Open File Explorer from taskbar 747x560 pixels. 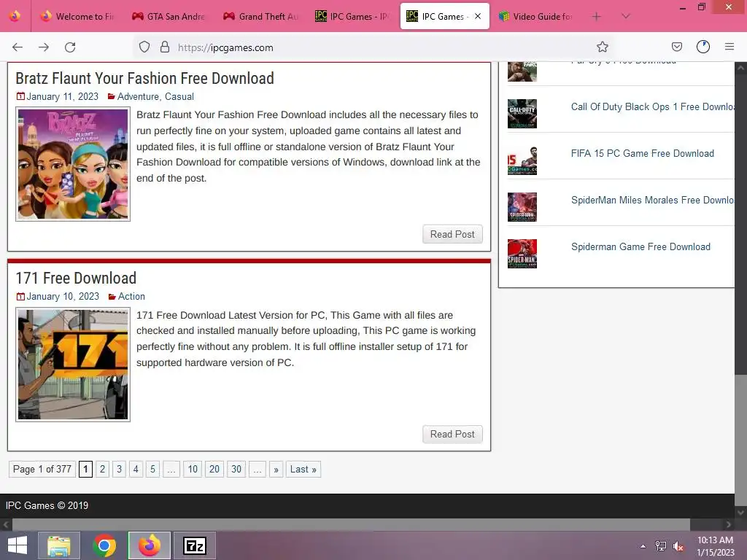[59, 545]
